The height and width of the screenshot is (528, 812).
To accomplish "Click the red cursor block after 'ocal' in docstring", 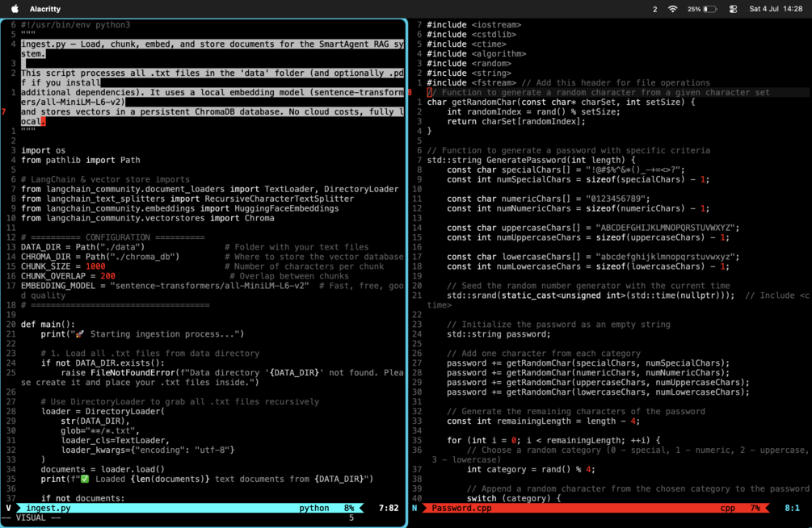I will [44, 121].
